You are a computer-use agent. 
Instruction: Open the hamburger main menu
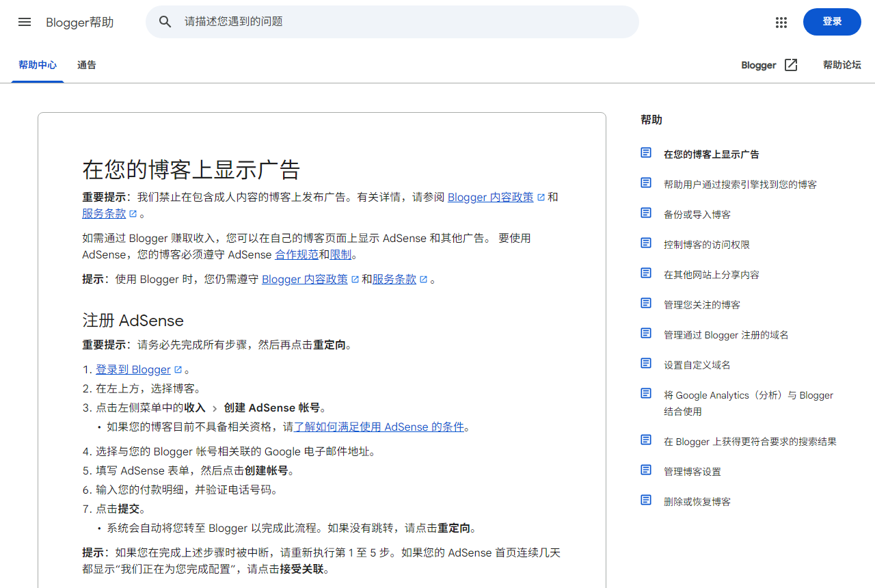pyautogui.click(x=25, y=22)
